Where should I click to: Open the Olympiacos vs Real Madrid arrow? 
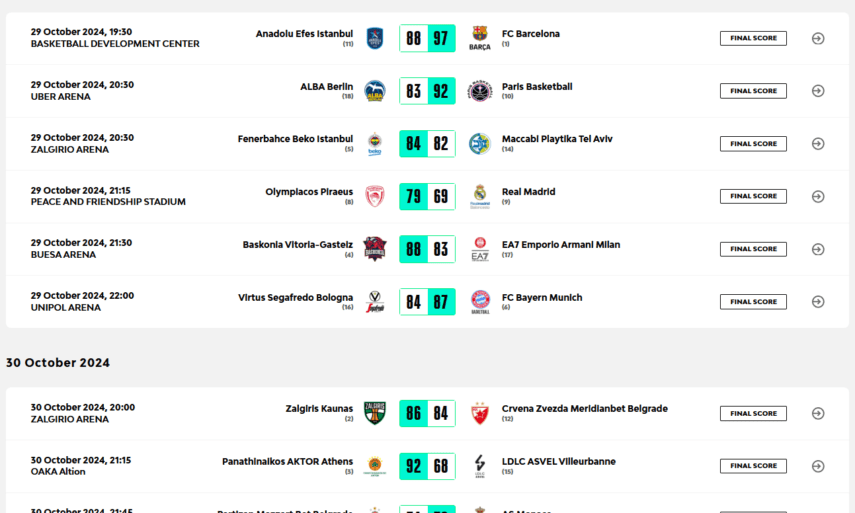(818, 196)
